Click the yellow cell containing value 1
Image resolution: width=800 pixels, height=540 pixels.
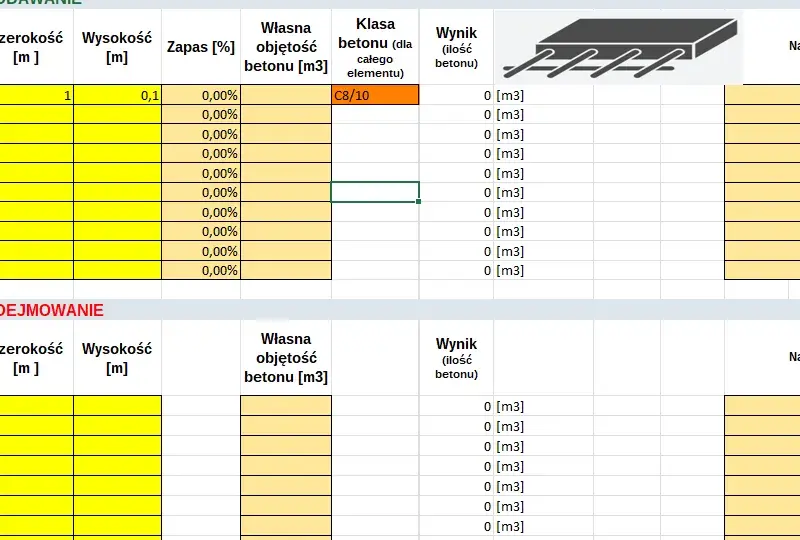click(x=36, y=95)
